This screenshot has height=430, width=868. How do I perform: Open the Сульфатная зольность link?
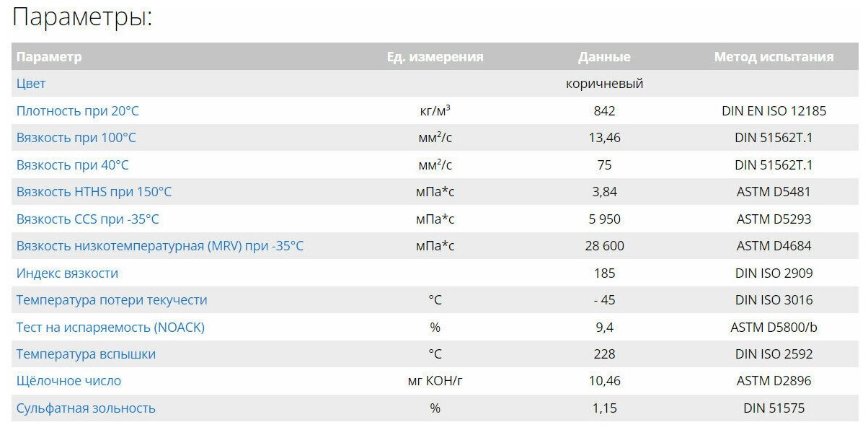[86, 408]
